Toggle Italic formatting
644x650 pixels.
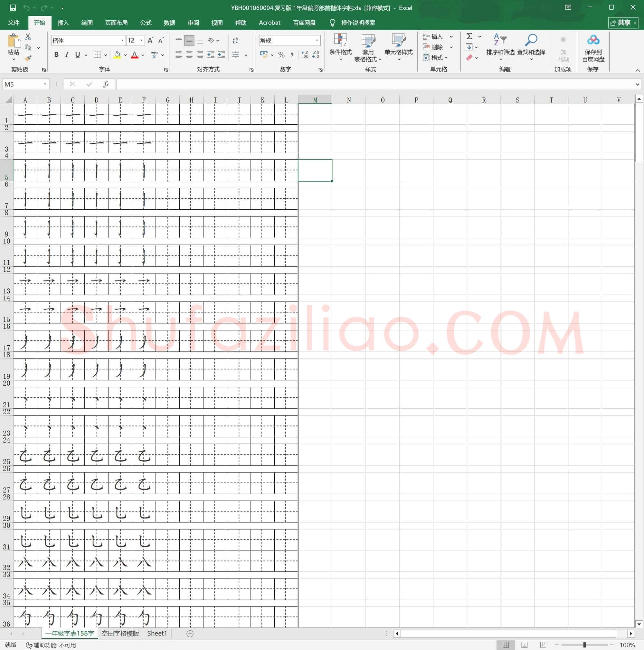pos(67,55)
